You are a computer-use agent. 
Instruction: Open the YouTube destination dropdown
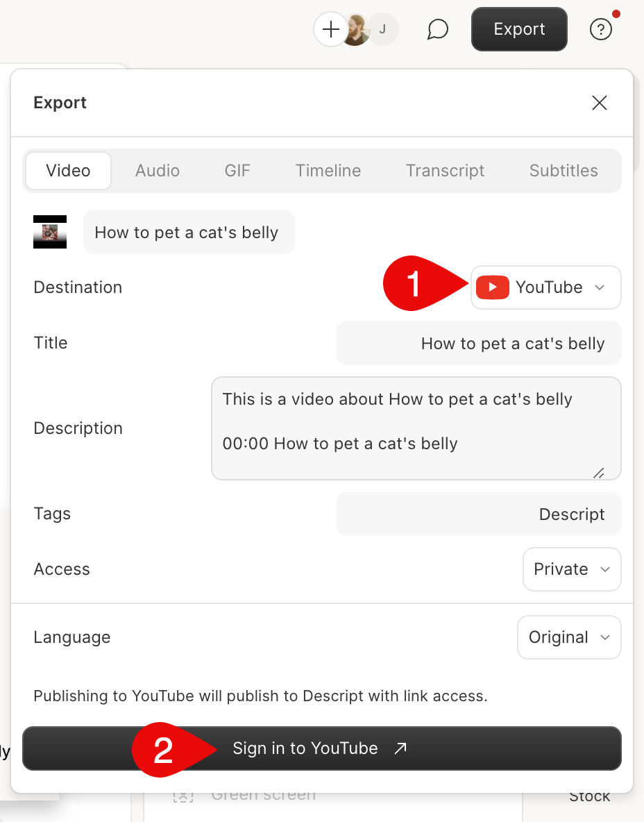[x=546, y=287]
